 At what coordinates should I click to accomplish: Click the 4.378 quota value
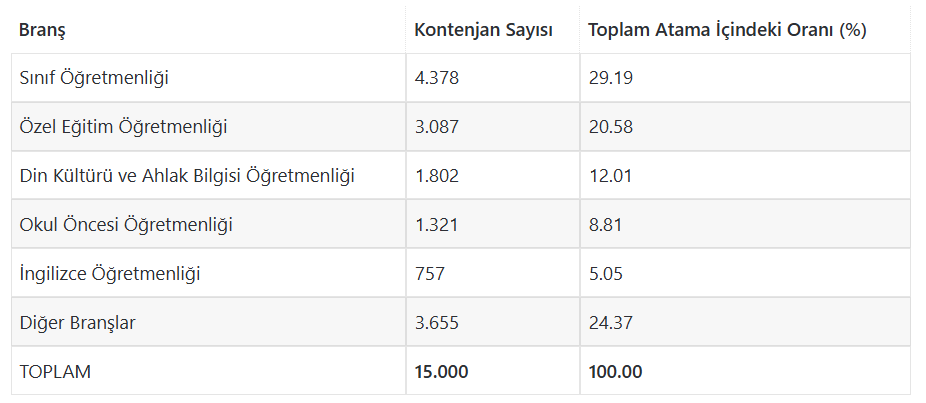click(x=437, y=78)
